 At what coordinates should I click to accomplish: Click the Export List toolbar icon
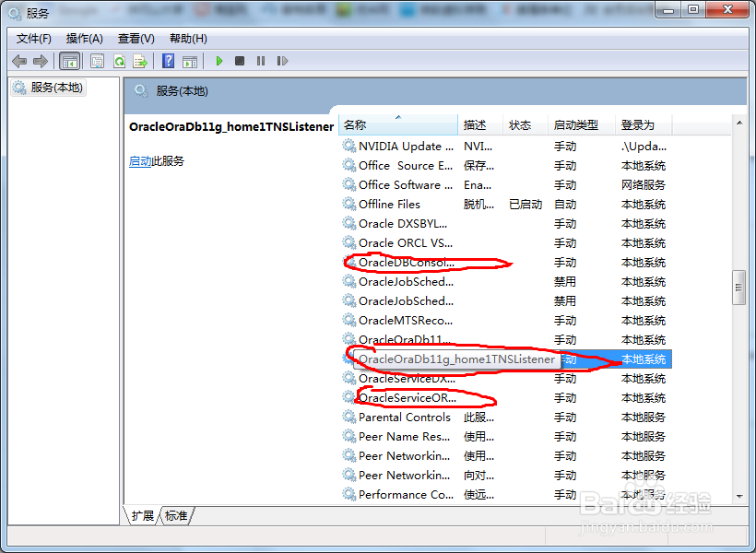[x=140, y=61]
